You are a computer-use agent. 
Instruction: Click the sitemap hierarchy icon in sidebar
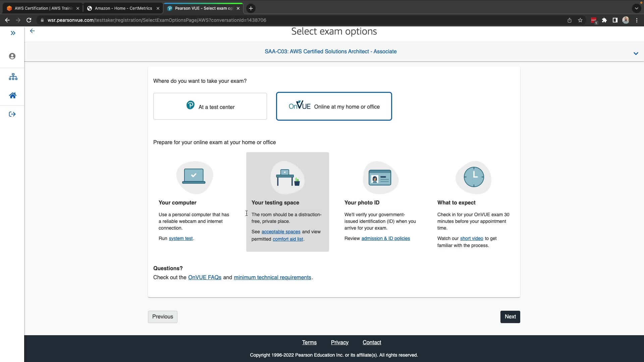point(13,77)
